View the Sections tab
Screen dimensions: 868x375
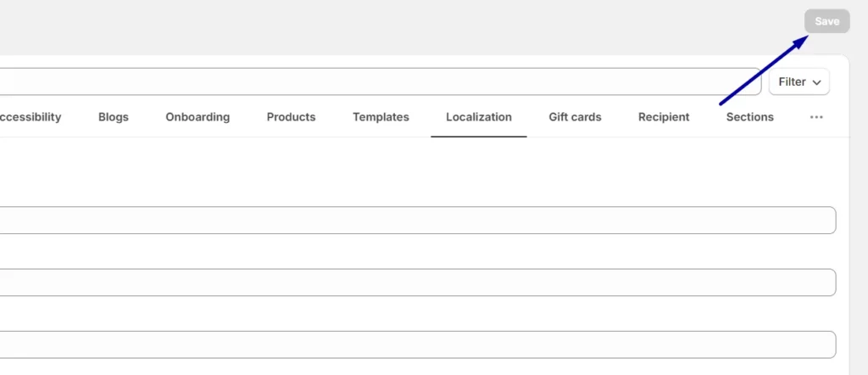[x=750, y=117]
